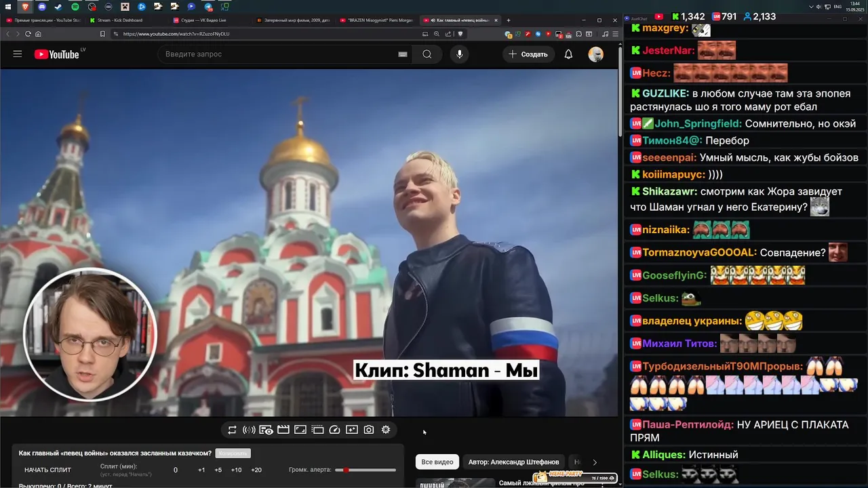This screenshot has width=868, height=488.
Task: Click chat username Михаил Титов
Action: pyautogui.click(x=679, y=343)
